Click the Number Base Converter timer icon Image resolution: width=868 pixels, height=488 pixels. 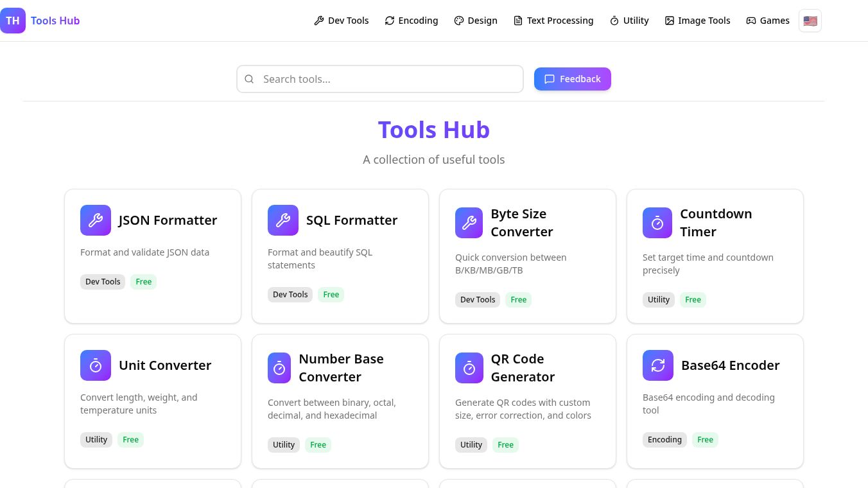point(279,368)
